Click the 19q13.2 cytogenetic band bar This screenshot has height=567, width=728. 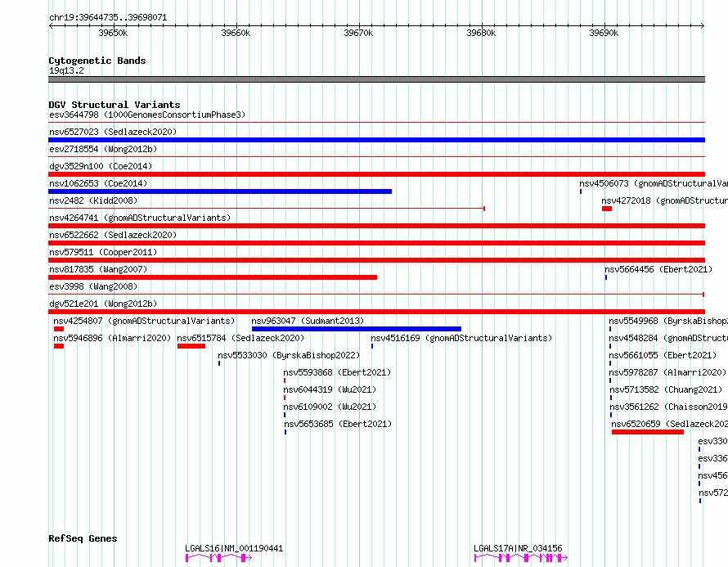(376, 79)
